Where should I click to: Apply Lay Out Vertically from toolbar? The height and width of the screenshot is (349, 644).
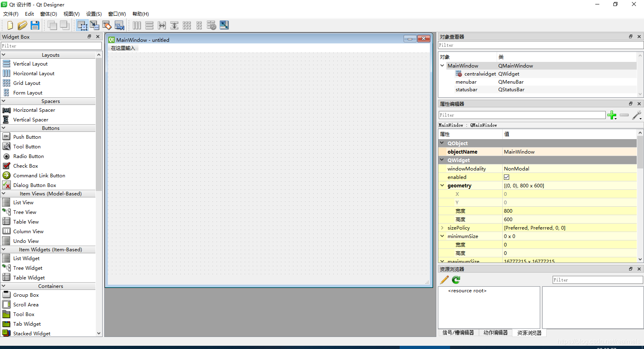pos(149,25)
